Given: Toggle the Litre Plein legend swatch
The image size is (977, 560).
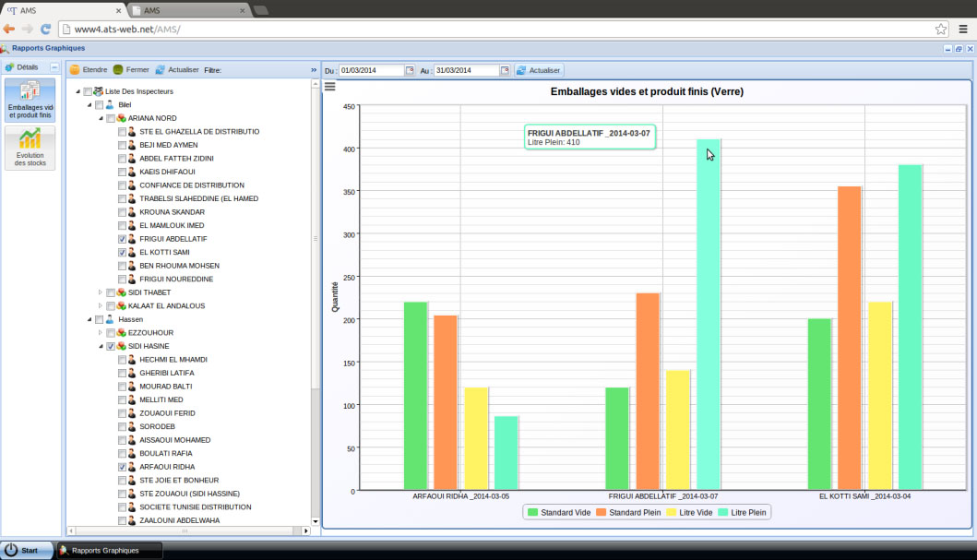Looking at the screenshot, I should click(725, 512).
